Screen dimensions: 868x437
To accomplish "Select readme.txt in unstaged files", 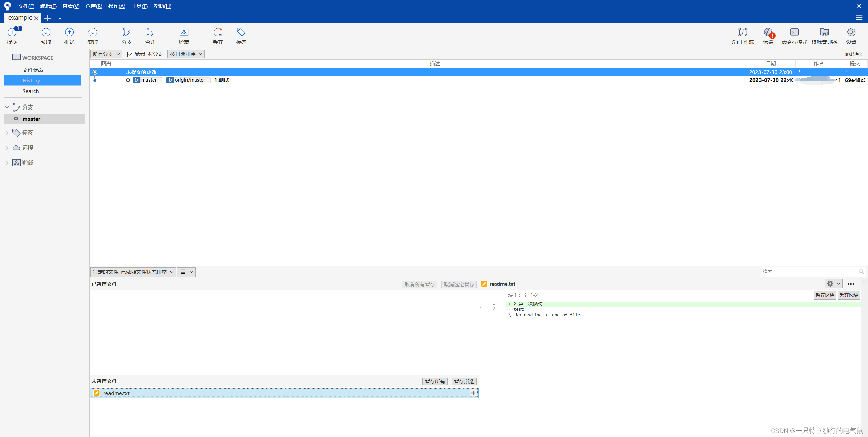I will coord(284,393).
